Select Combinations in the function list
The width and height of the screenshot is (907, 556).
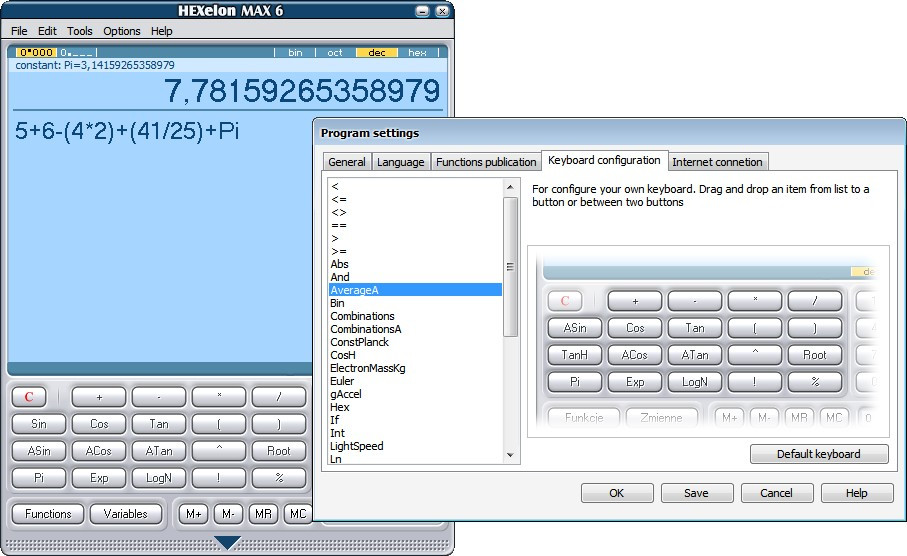point(415,316)
